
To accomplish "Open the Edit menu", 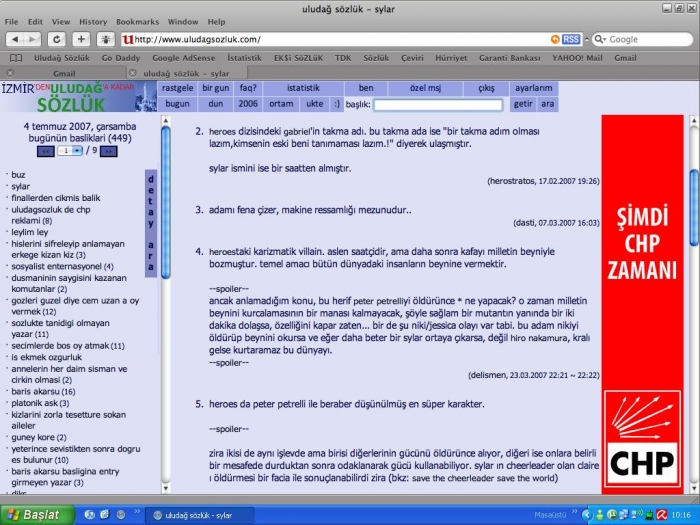I will click(35, 22).
